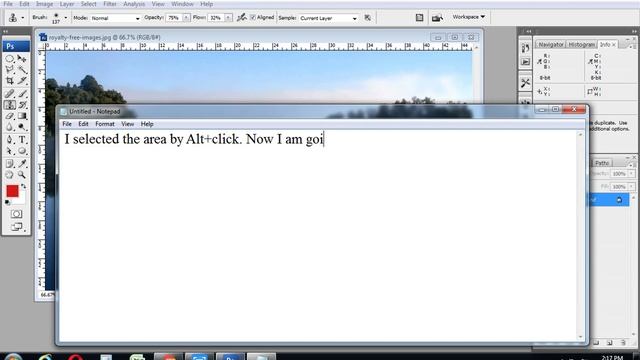Select the Eraser tool
Image resolution: width=640 pixels, height=360 pixels.
[x=9, y=116]
